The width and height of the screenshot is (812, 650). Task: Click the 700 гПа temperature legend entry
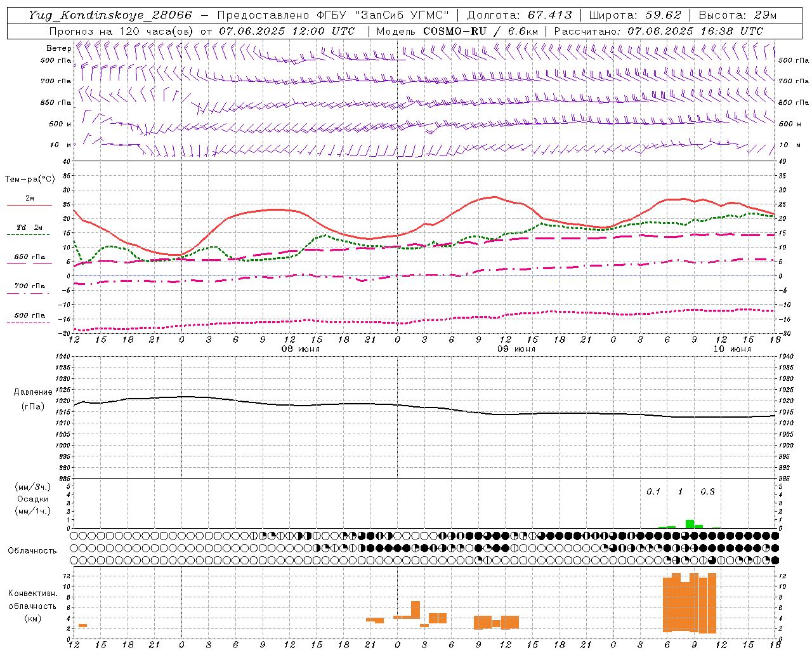coord(30,286)
